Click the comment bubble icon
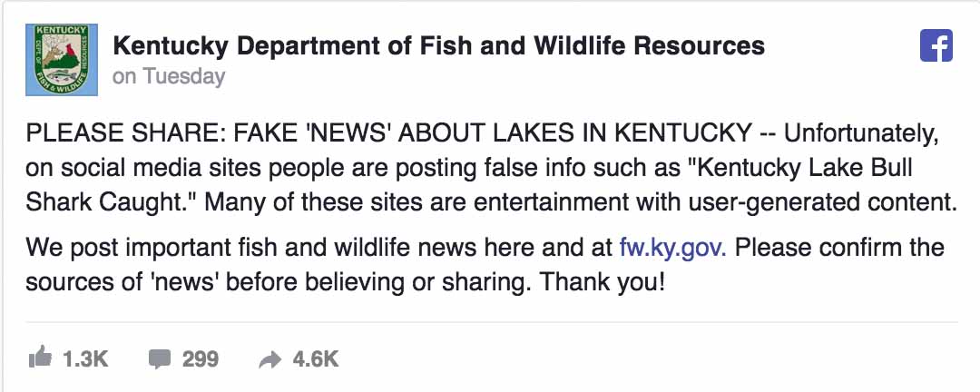 [160, 359]
